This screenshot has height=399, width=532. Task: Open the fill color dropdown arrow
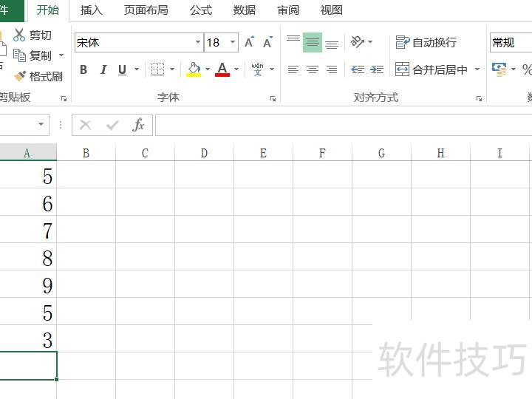(x=208, y=69)
